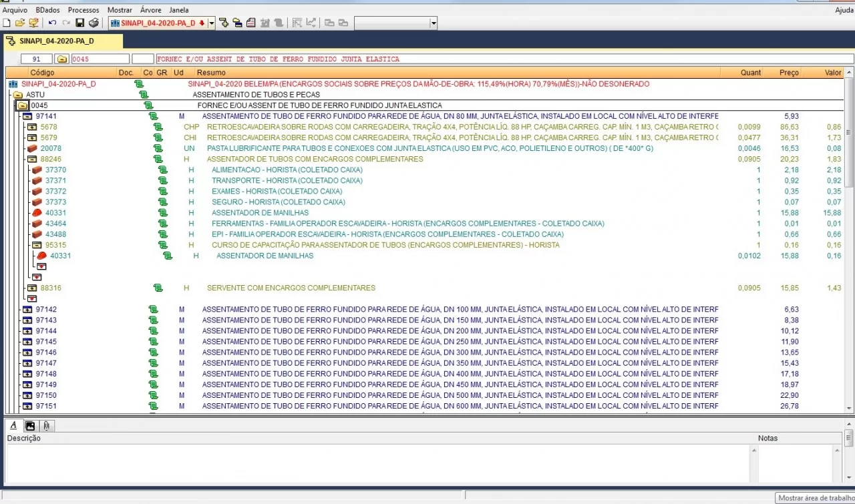
Task: Collapse the 95315 curso de capacitação node
Action: click(37, 245)
